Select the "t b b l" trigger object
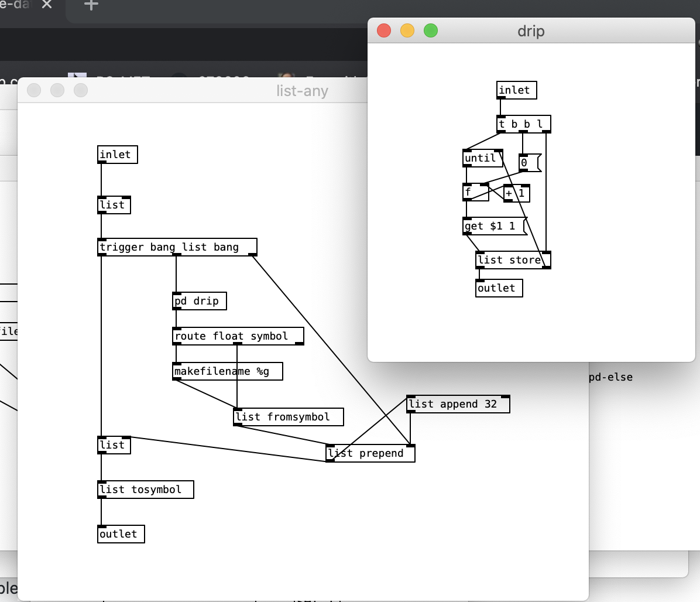 point(523,123)
